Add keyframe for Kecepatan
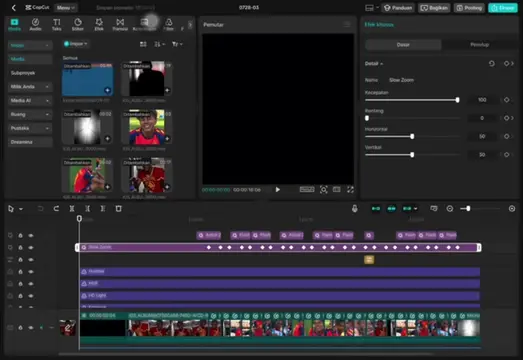 point(507,100)
